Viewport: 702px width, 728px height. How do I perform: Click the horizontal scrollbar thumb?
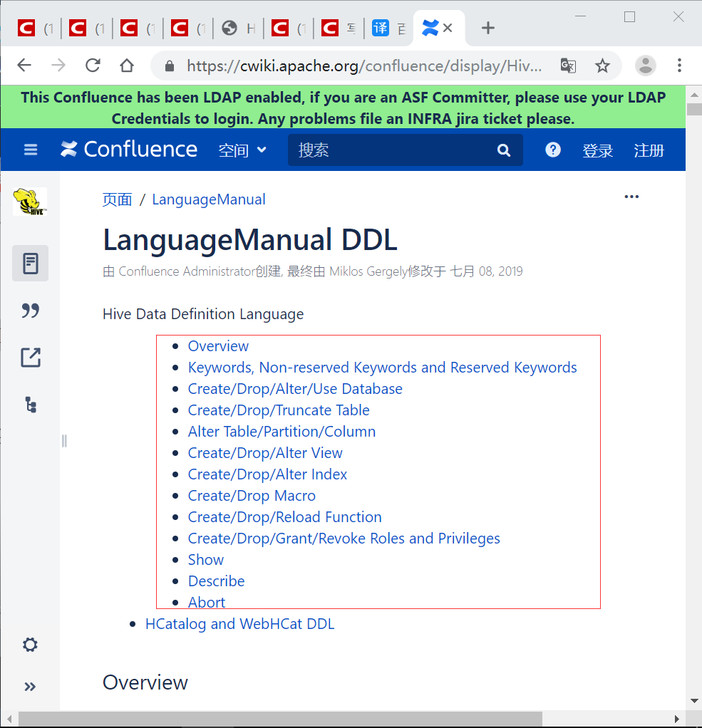click(280, 719)
